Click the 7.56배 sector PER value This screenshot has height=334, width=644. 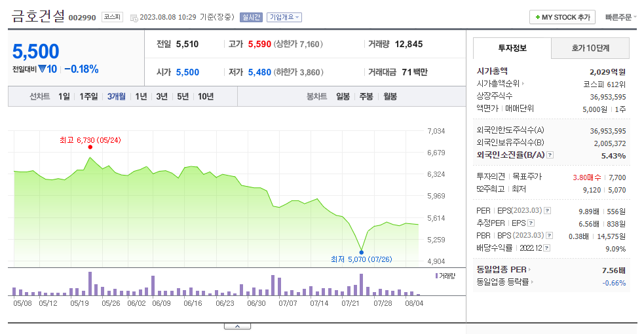point(614,270)
